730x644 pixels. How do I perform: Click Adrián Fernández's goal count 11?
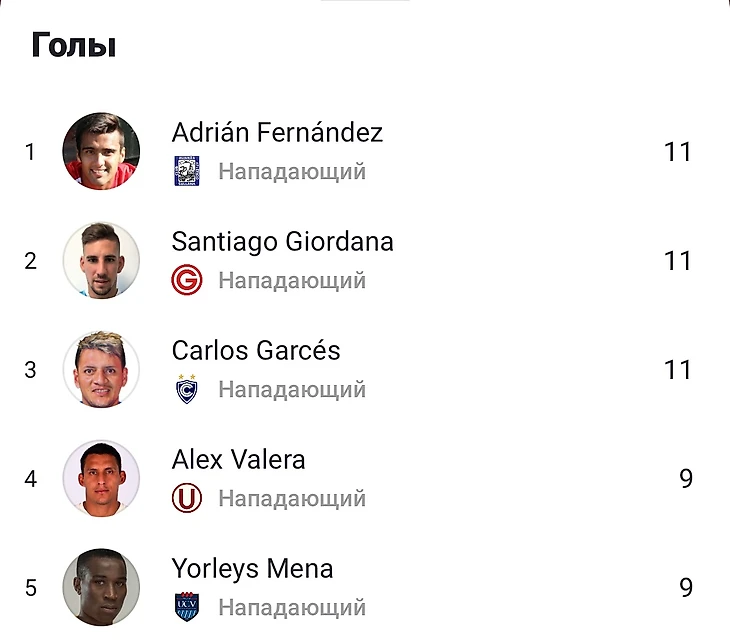677,152
